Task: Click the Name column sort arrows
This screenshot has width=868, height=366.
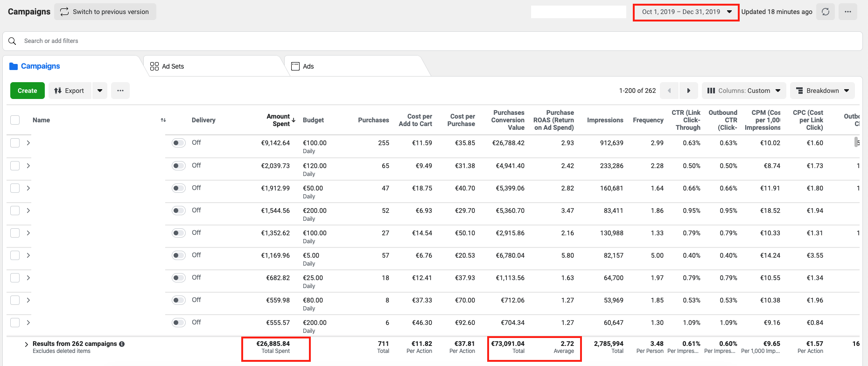Action: click(x=163, y=120)
